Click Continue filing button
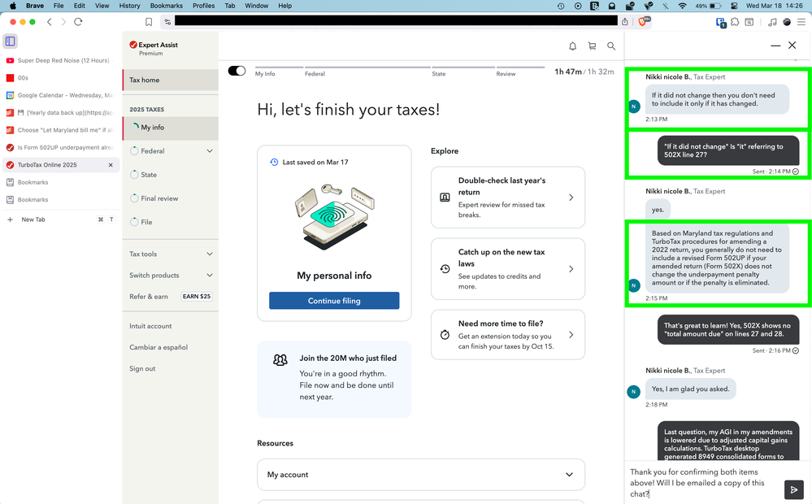Viewport: 812px width, 504px height. click(334, 301)
